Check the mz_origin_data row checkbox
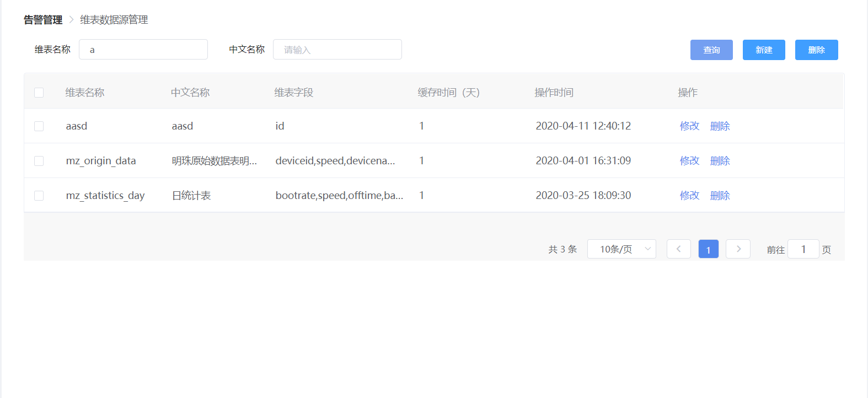 pyautogui.click(x=39, y=161)
